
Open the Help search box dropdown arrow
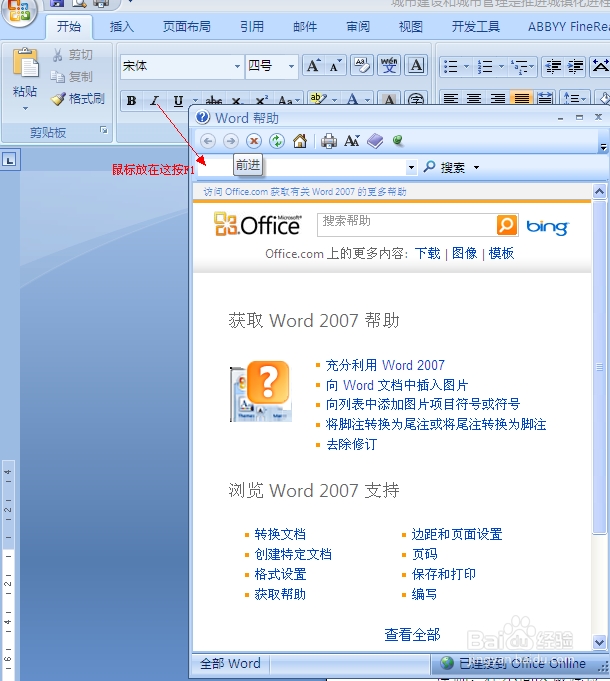(x=411, y=167)
